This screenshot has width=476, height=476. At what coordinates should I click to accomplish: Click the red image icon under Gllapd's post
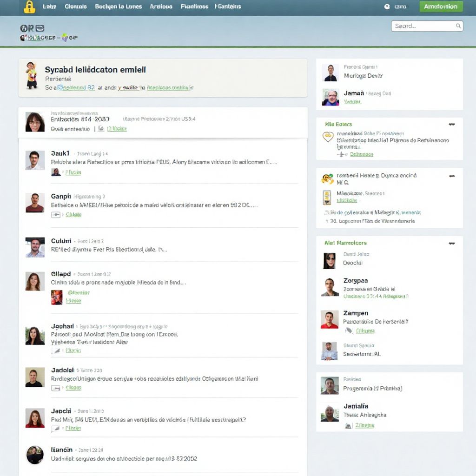tap(56, 297)
